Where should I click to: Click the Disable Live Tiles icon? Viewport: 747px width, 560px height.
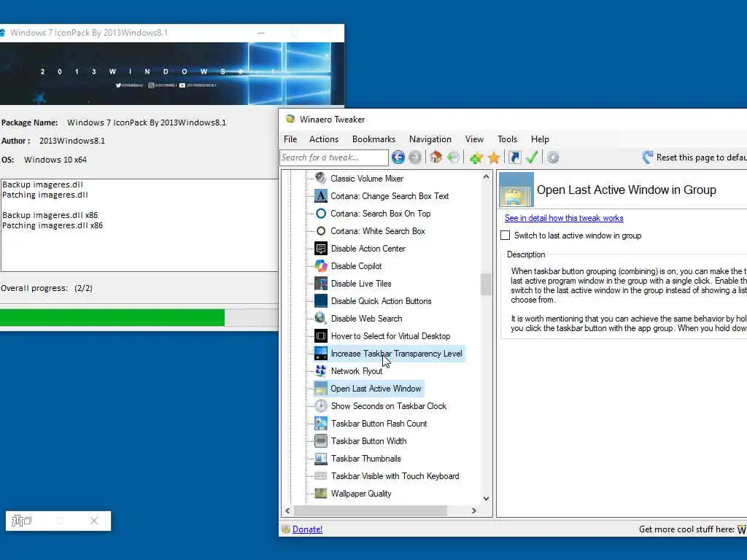(x=321, y=284)
